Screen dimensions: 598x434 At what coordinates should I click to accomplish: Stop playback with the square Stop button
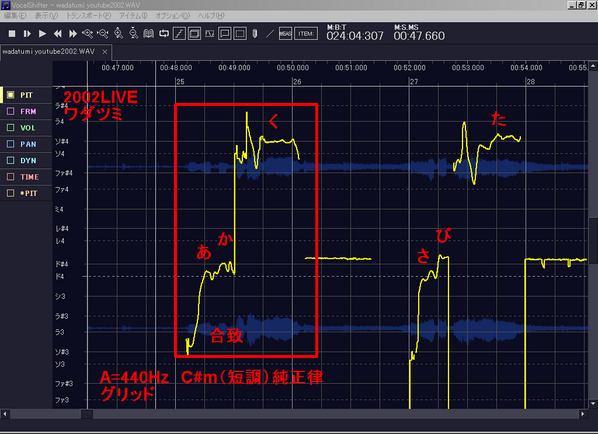(x=12, y=34)
